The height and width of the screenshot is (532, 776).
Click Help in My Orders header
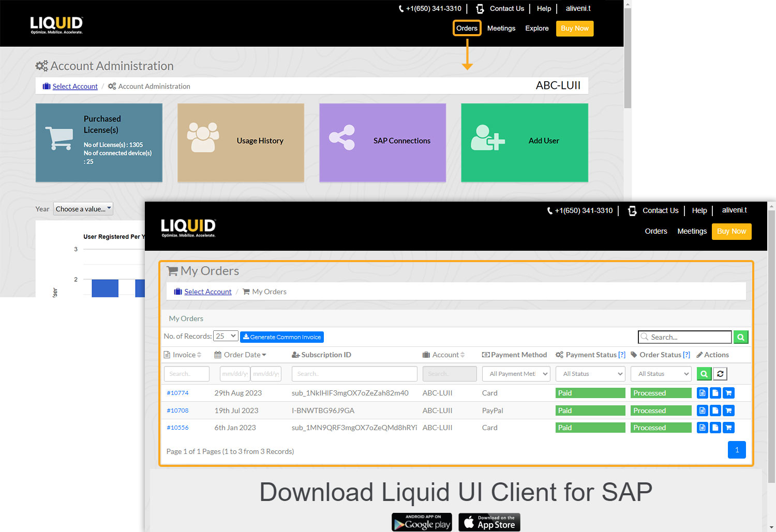point(699,210)
